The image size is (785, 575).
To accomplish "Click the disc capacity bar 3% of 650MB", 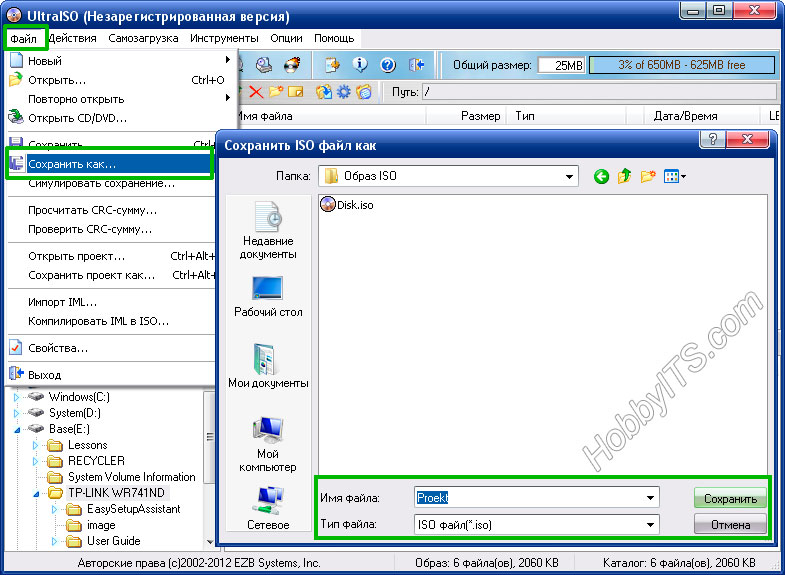I will (x=682, y=65).
